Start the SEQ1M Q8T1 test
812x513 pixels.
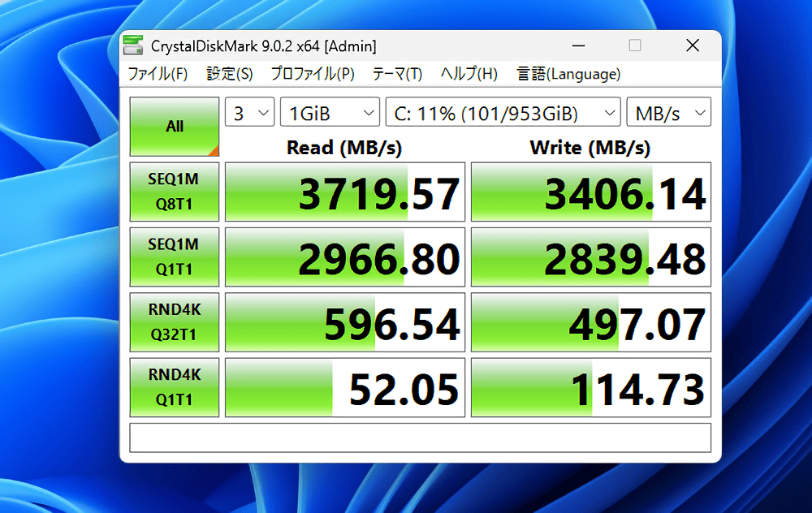[x=174, y=192]
